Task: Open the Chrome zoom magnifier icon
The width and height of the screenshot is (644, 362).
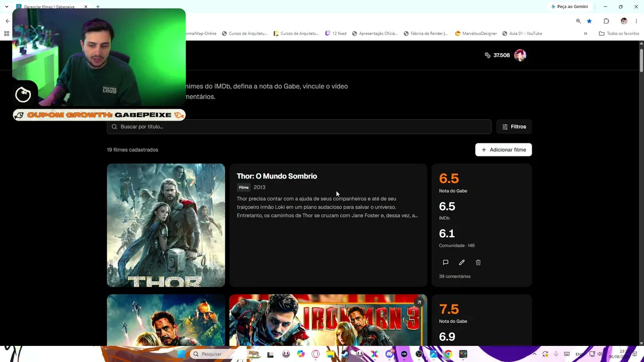Action: [x=578, y=21]
